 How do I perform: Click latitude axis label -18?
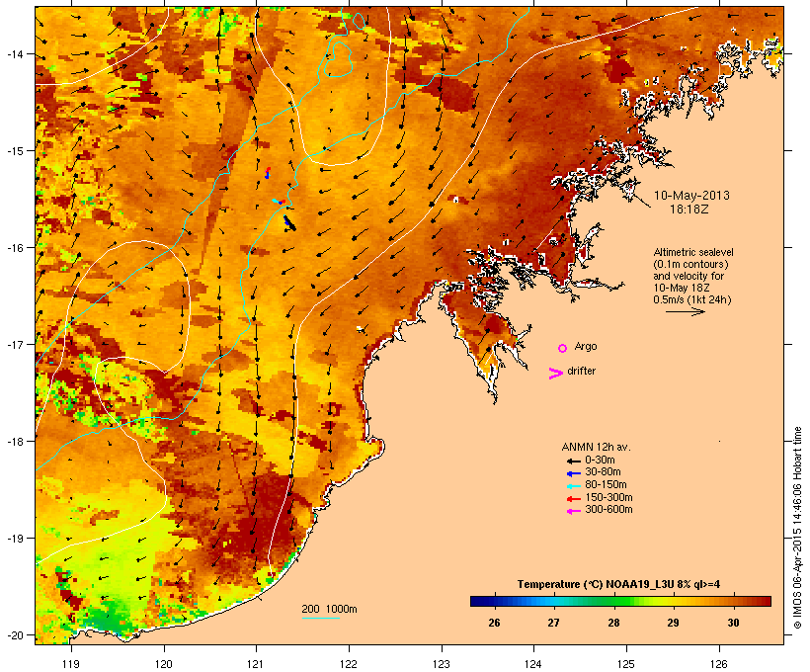pos(14,441)
